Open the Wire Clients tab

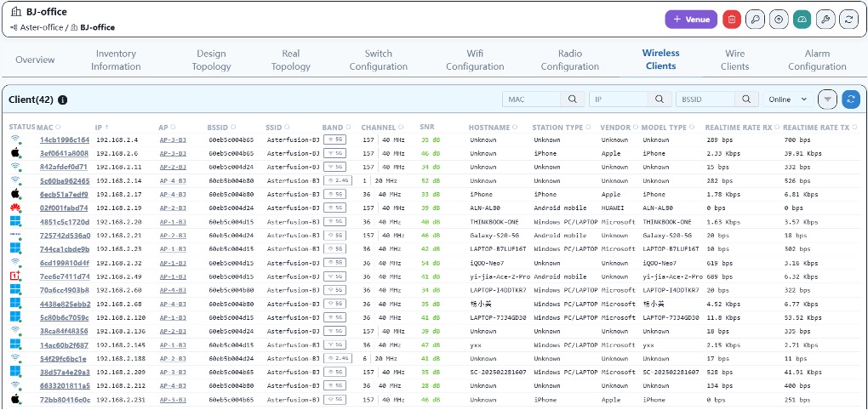735,60
